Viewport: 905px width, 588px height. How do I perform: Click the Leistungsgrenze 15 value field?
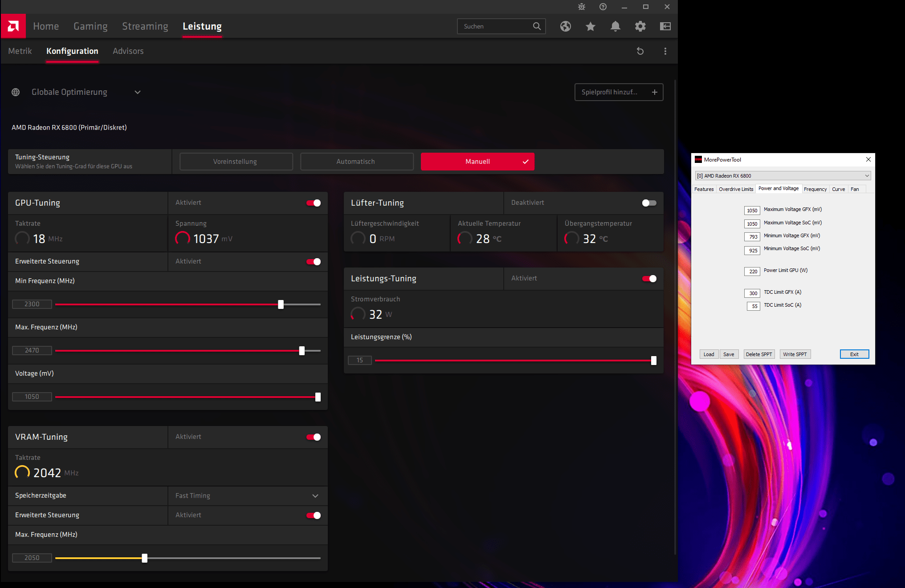(360, 361)
